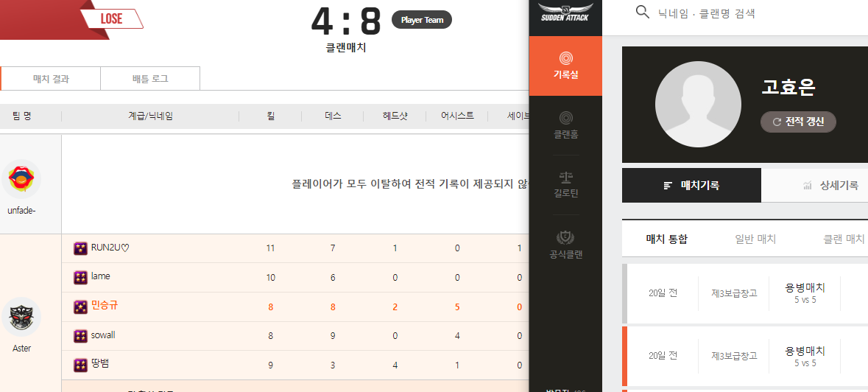Open the 기록실 sidebar section
The height and width of the screenshot is (392, 868).
pyautogui.click(x=565, y=64)
